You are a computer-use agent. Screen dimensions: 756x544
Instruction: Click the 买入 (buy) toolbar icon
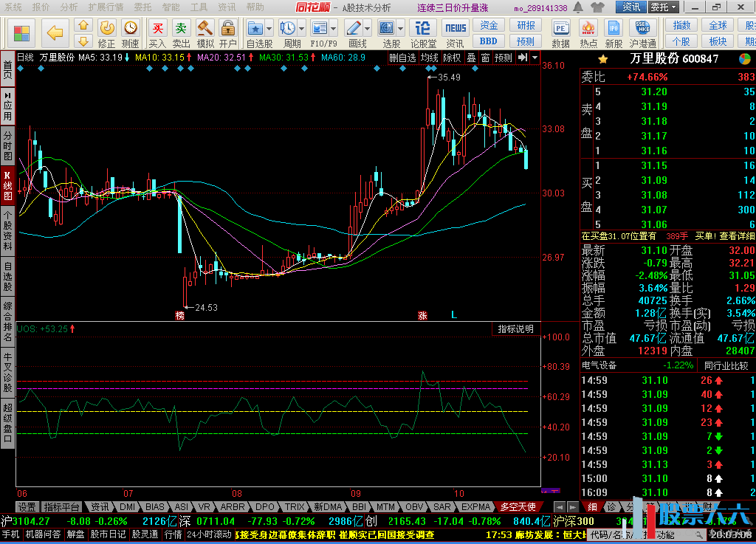click(157, 32)
